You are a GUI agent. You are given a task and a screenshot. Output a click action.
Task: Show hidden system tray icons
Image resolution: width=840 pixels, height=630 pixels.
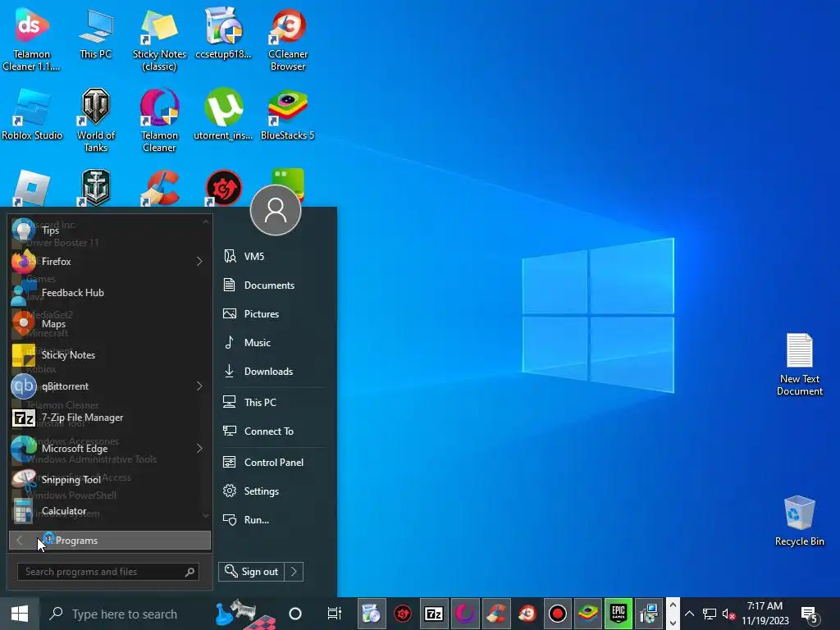point(689,614)
